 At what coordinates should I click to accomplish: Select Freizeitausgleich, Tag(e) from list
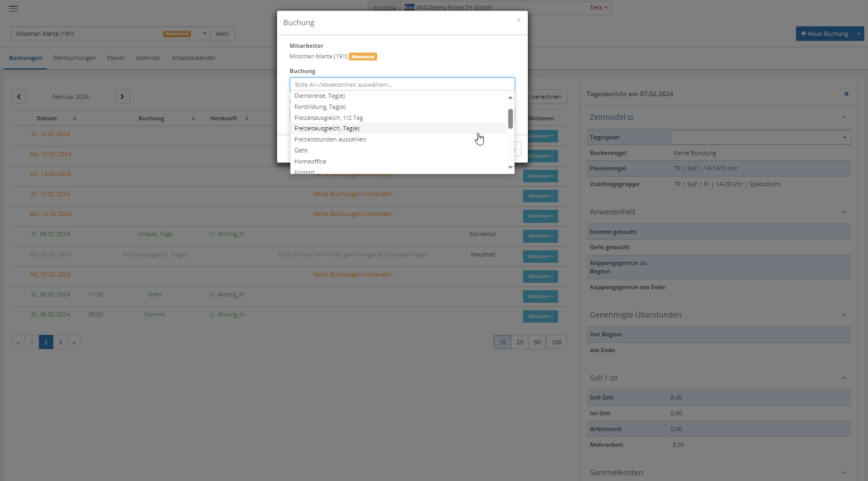click(x=327, y=129)
